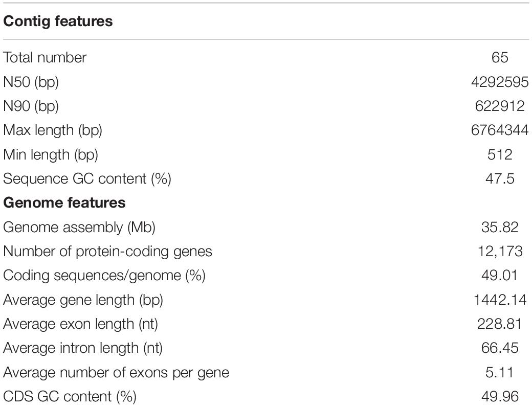Image resolution: width=532 pixels, height=407 pixels.
Task: Click the average gene length value 1442.14
Action: tap(500, 300)
